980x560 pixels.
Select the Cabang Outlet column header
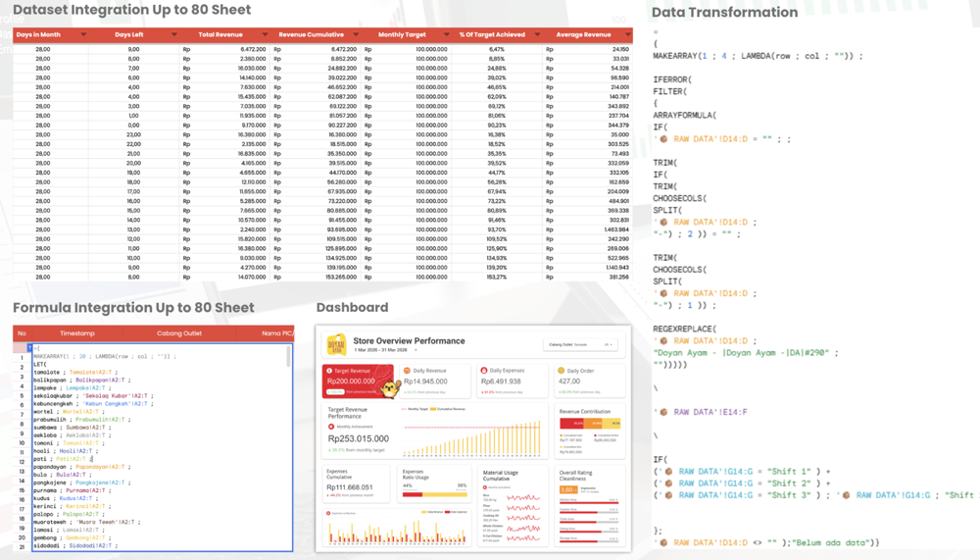coord(179,333)
